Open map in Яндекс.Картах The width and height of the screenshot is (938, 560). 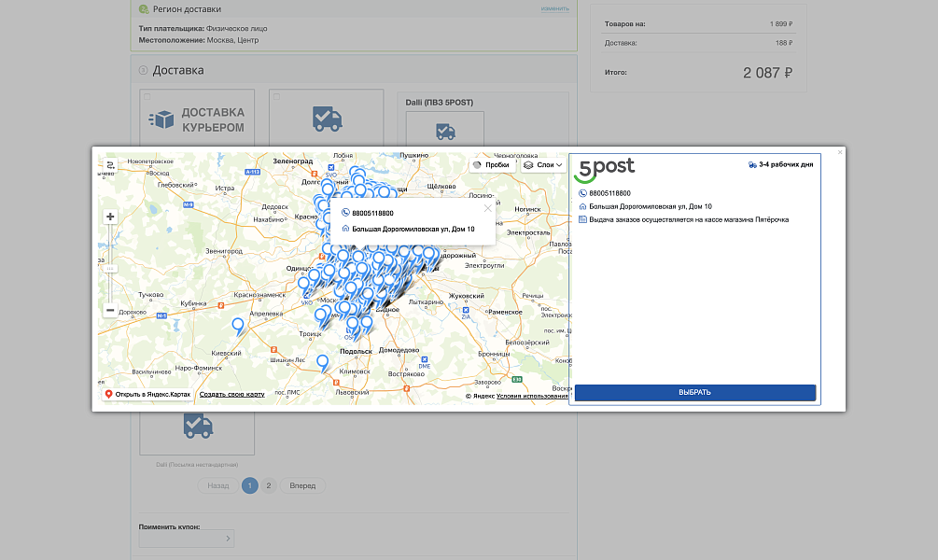point(147,394)
